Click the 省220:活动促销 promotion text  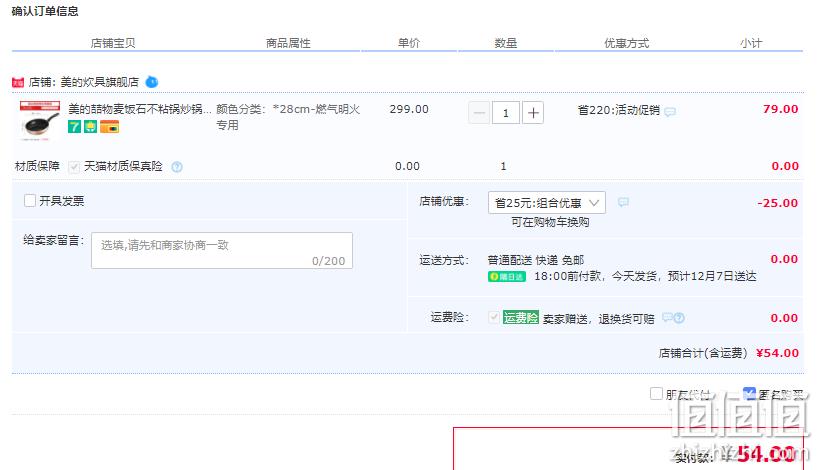click(x=619, y=110)
